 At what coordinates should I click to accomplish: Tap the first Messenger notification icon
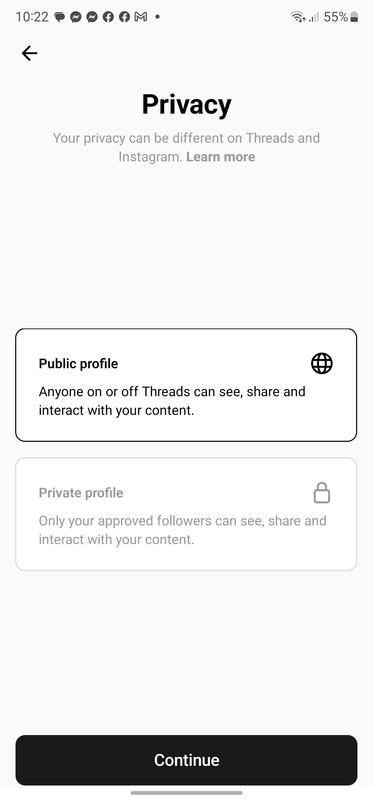tap(76, 17)
